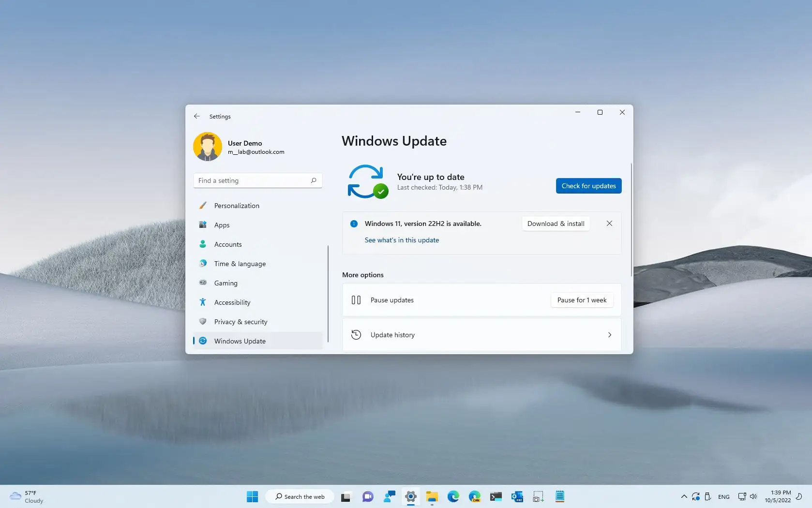
Task: Click the User Demo profile avatar
Action: (x=207, y=147)
